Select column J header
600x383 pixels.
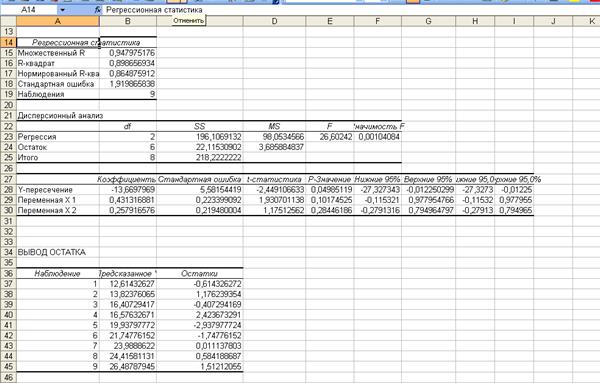pos(553,21)
